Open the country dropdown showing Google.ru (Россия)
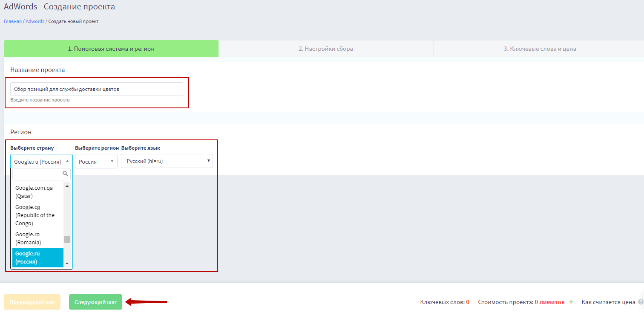 tap(41, 161)
